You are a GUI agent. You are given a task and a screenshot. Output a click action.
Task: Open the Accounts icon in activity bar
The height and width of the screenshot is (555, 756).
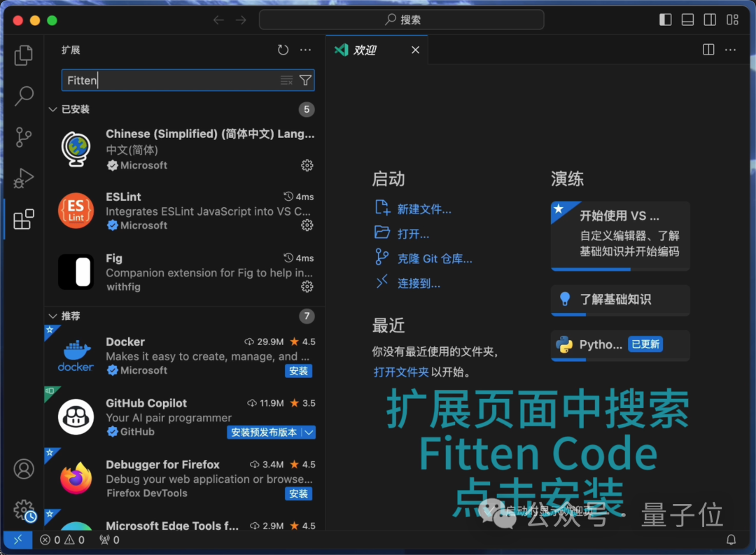coord(23,469)
